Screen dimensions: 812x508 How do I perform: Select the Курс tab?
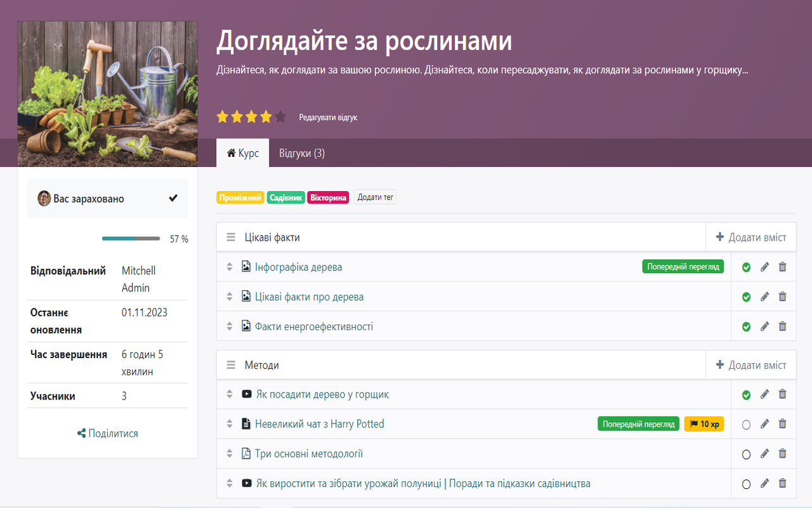point(242,153)
